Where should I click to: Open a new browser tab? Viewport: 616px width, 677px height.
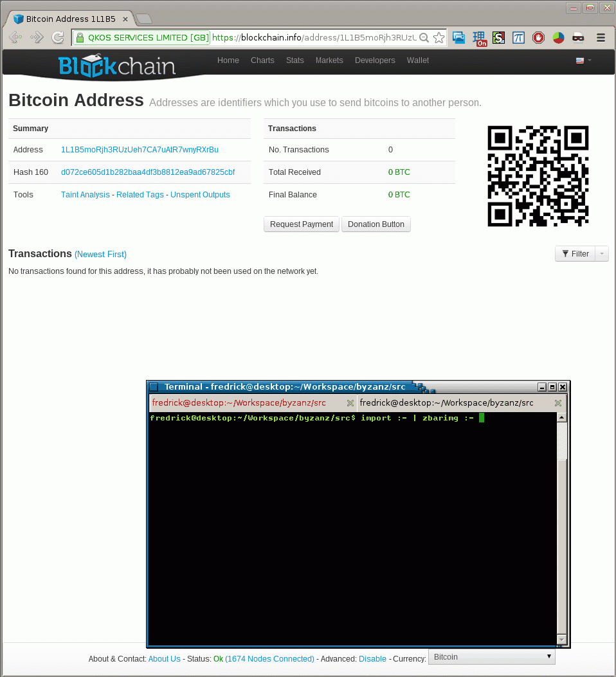coord(144,19)
